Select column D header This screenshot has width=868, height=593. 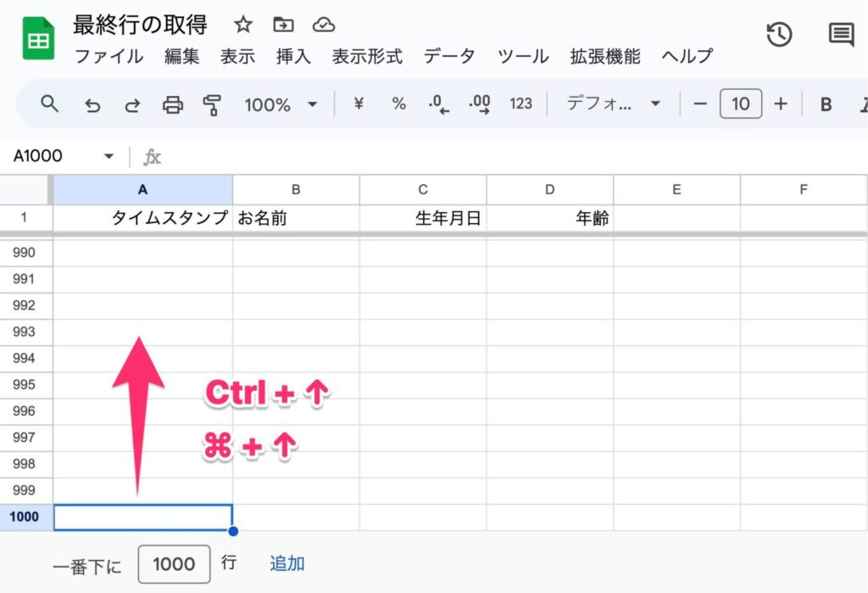(x=549, y=189)
